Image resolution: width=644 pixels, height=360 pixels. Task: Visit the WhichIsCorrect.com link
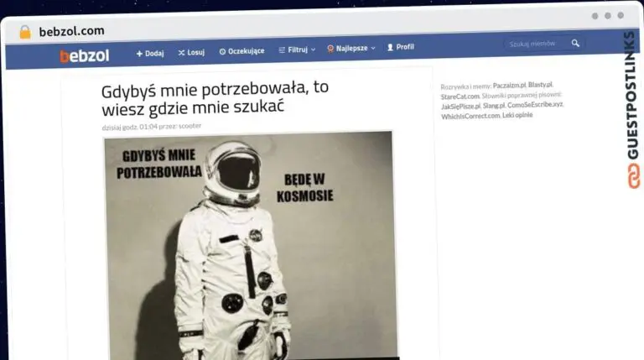pos(470,117)
